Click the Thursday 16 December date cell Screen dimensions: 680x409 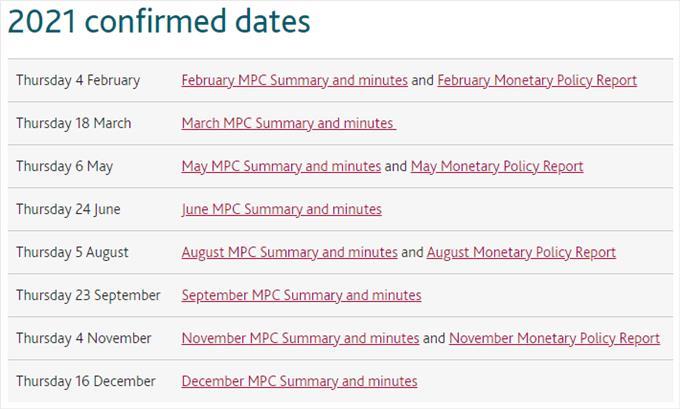pos(85,381)
